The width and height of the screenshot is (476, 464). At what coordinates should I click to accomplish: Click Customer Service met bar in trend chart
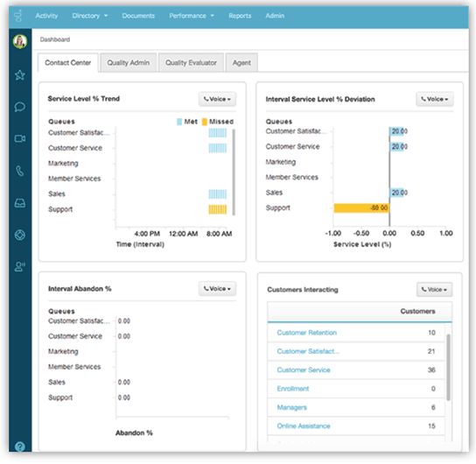point(217,148)
